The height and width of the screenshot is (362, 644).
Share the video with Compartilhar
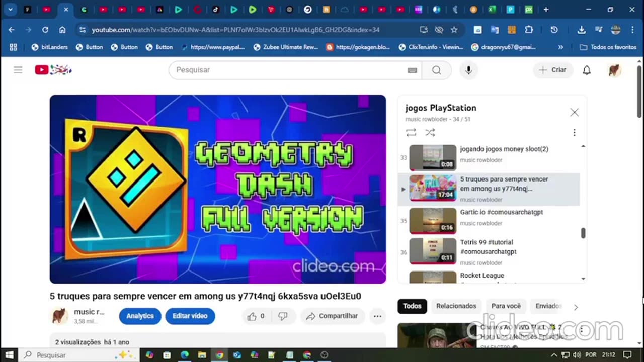click(332, 316)
